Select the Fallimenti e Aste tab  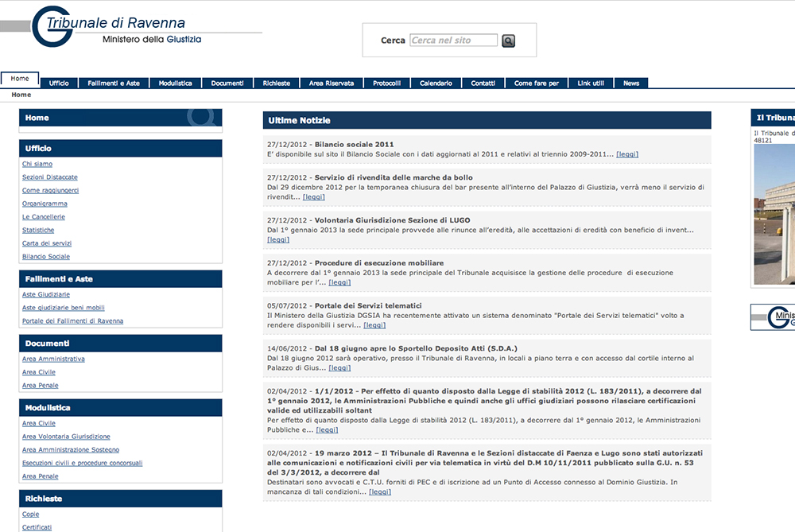[114, 83]
